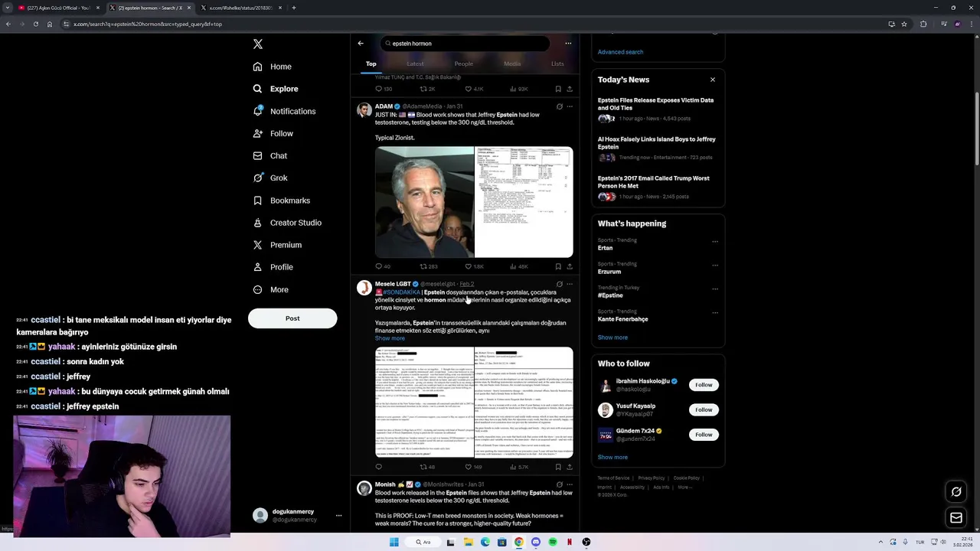The image size is (980, 551).
Task: Open a new browser tab
Action: coord(294,8)
